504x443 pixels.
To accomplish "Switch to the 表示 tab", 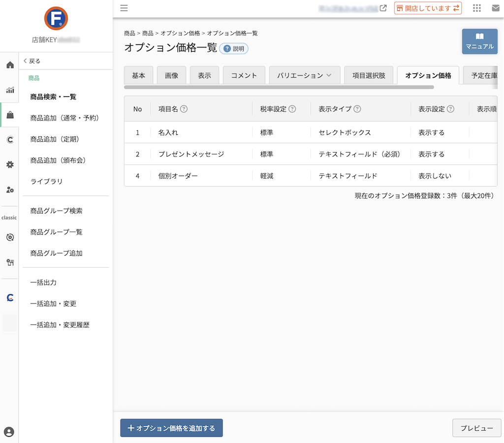I will point(204,75).
